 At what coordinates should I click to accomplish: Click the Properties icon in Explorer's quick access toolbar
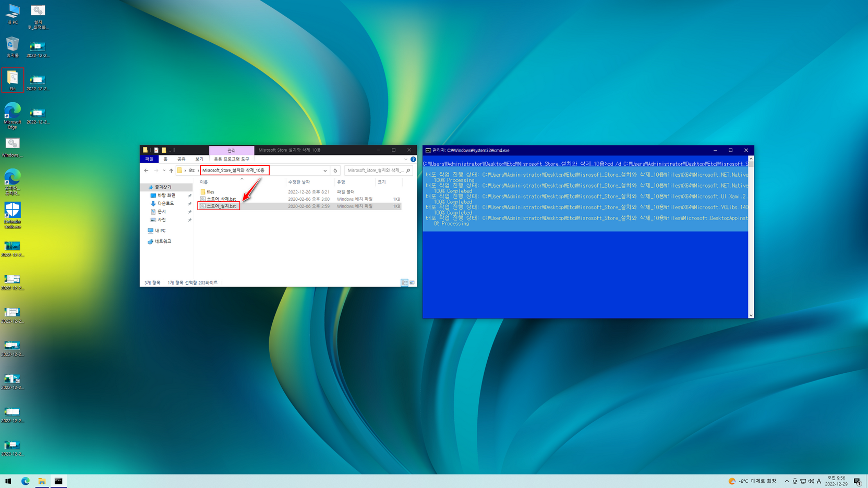156,150
